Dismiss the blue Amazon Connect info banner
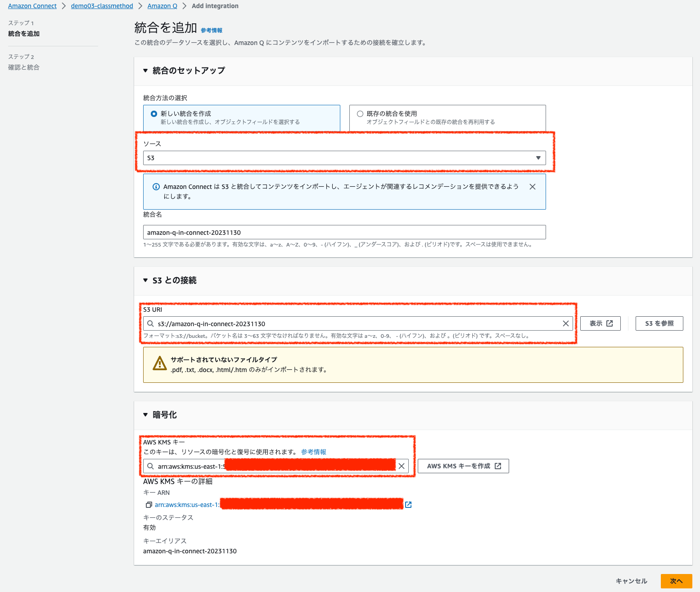The width and height of the screenshot is (700, 592). (533, 186)
